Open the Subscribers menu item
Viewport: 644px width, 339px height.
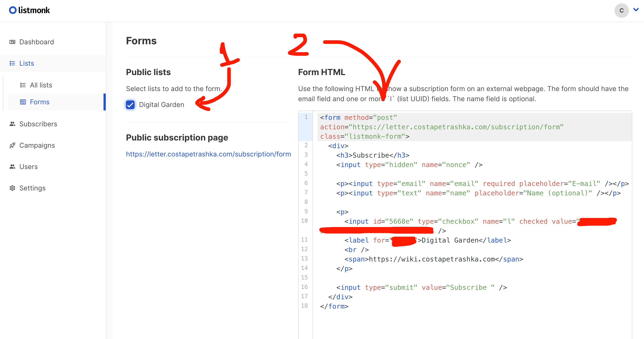coord(38,124)
